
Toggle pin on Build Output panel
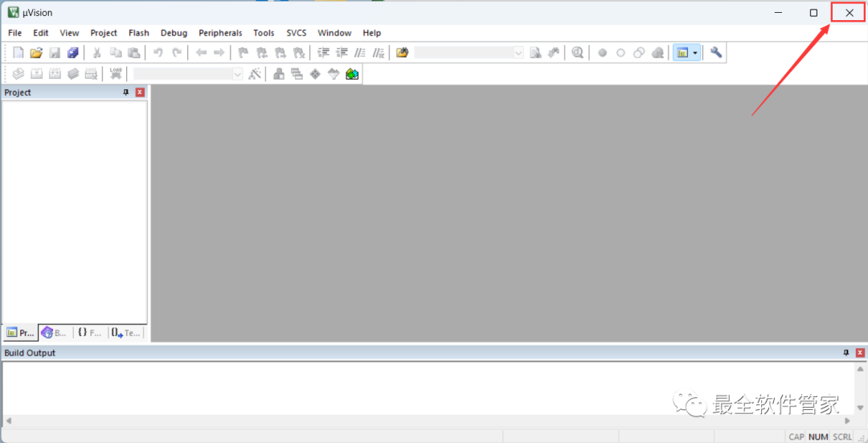click(845, 353)
